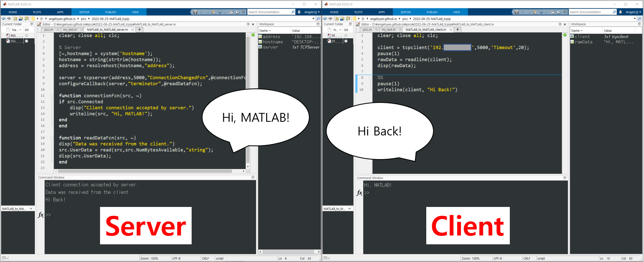
Task: Close pics.m tab in Client editor
Action: pos(376,29)
